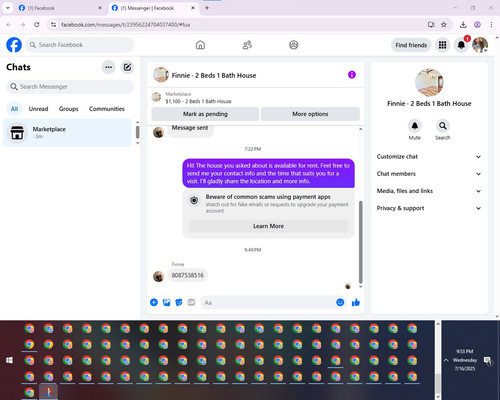The image size is (500, 400).
Task: Close the Messenger browser tab
Action: [193, 8]
